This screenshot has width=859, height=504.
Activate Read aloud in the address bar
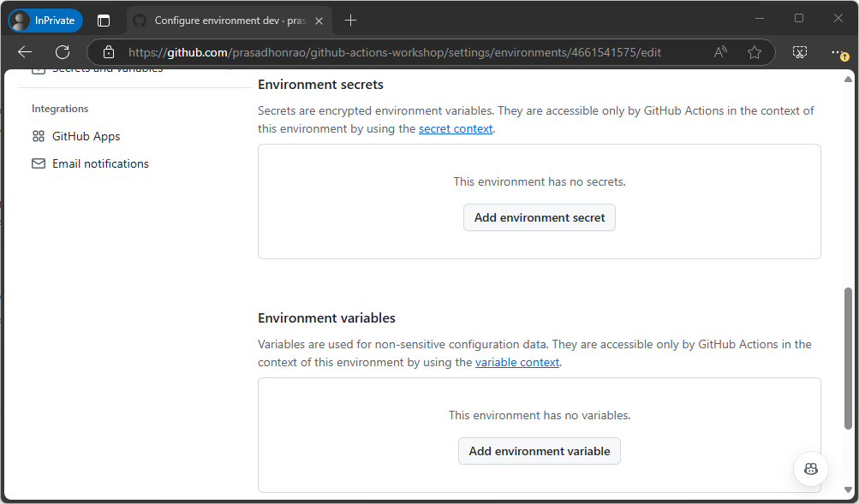(x=719, y=52)
